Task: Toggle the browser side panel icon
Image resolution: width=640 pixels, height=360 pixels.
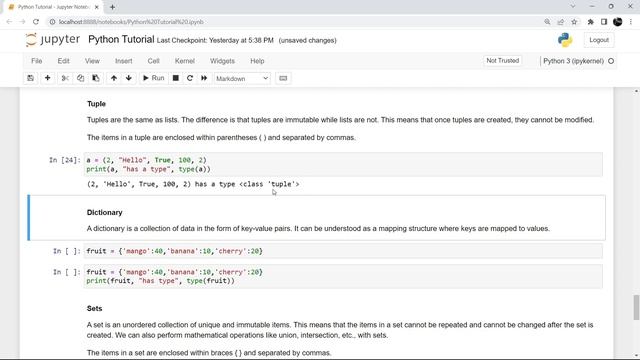Action: [604, 22]
